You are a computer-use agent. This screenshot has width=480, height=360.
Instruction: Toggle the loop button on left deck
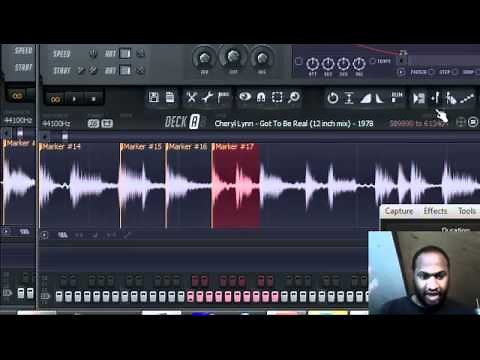[17, 96]
